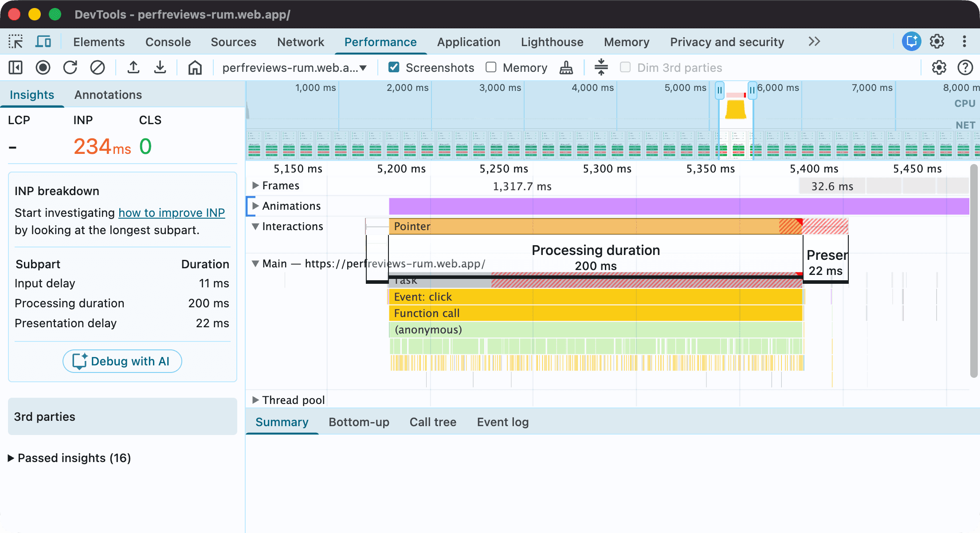Click the Processing duration 200 ms row

122,303
